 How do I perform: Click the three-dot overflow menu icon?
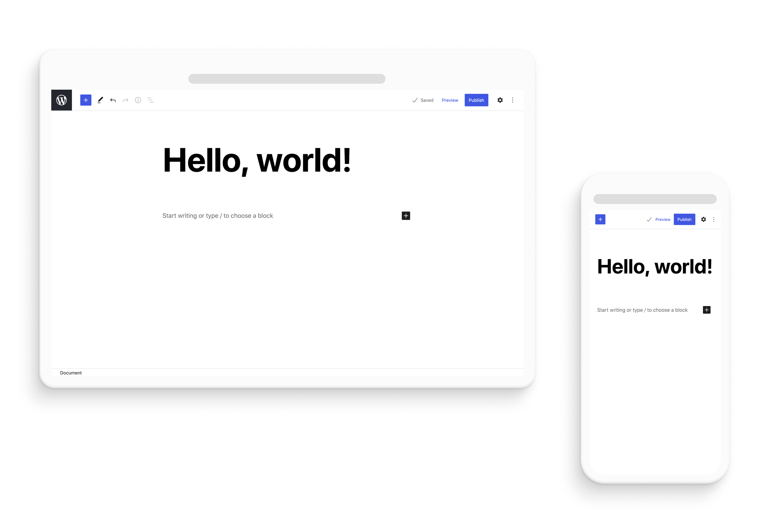[x=512, y=100]
